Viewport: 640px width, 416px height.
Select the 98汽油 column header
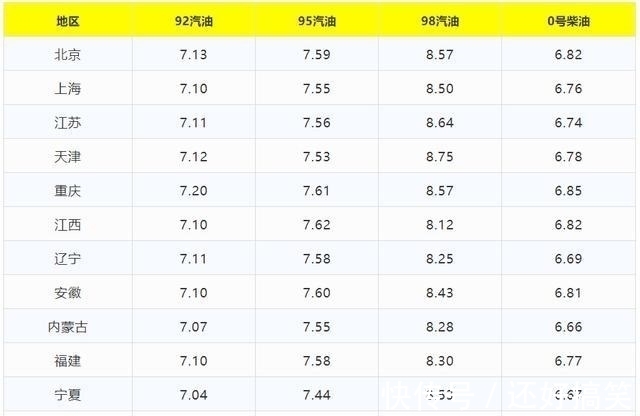tap(440, 21)
